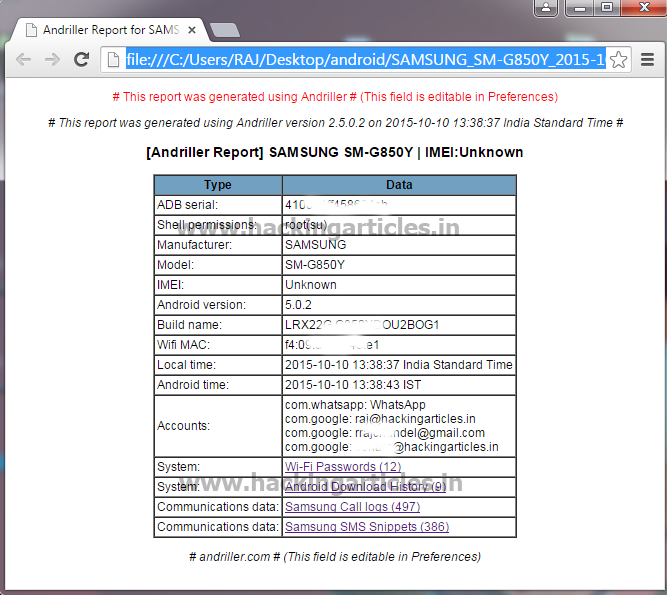667x595 pixels.
Task: Click the Data column header
Action: click(x=399, y=185)
